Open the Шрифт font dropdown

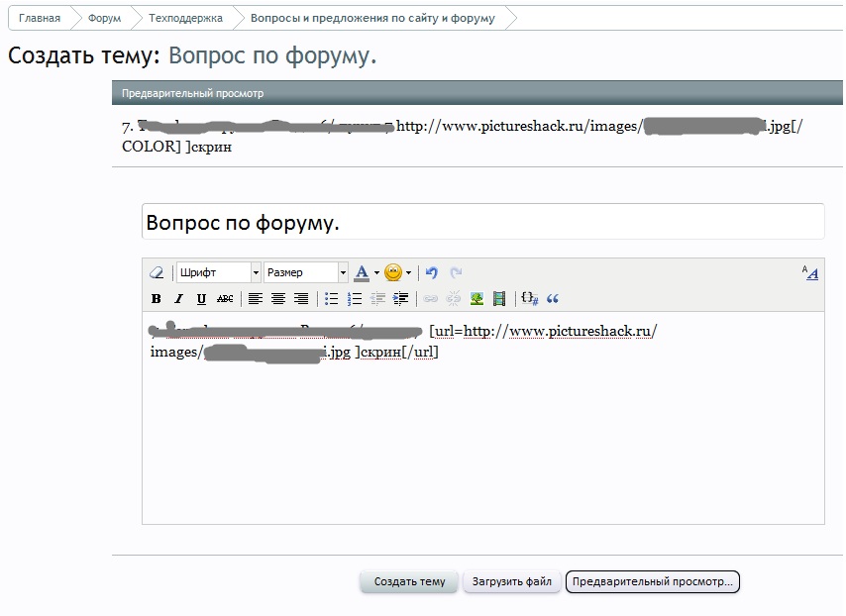tap(219, 272)
